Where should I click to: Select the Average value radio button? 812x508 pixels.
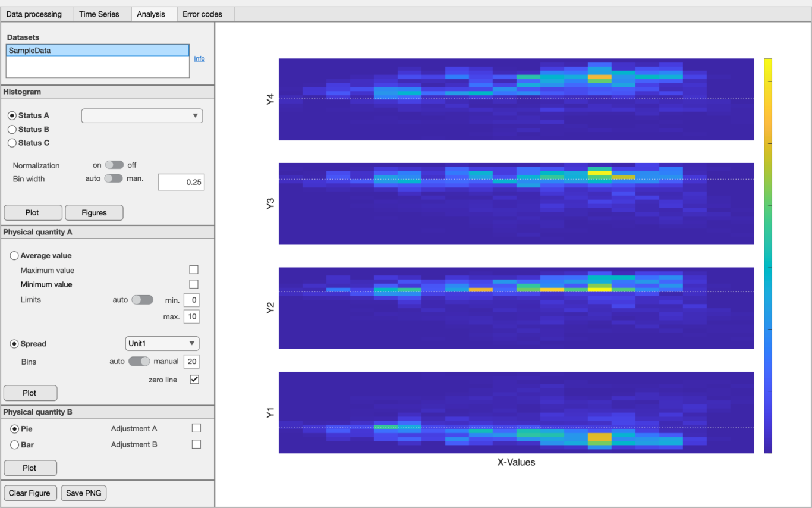[x=14, y=255]
